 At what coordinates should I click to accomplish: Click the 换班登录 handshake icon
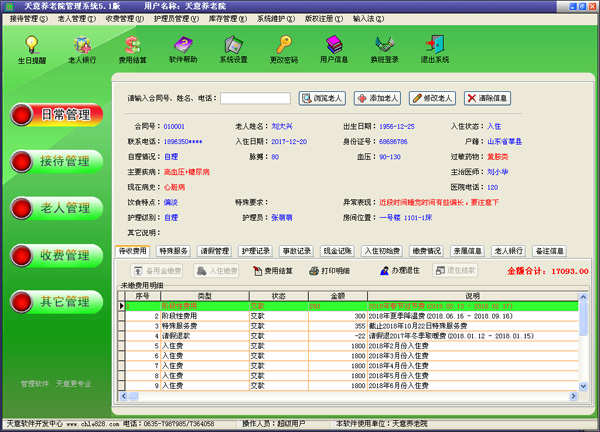point(385,47)
